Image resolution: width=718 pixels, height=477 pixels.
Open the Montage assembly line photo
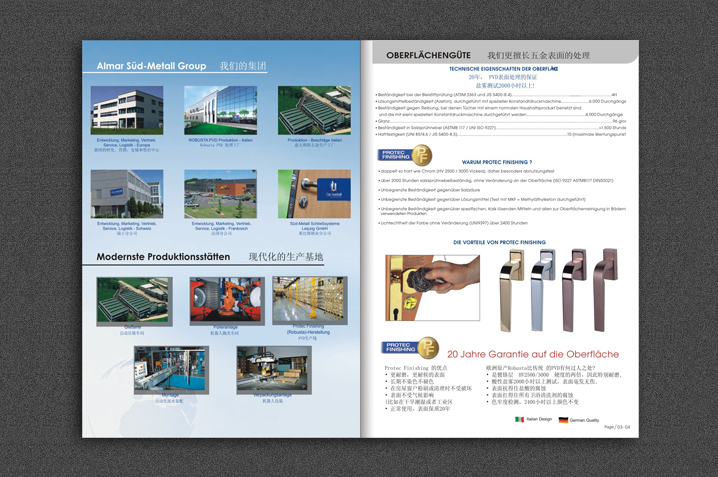(x=171, y=370)
